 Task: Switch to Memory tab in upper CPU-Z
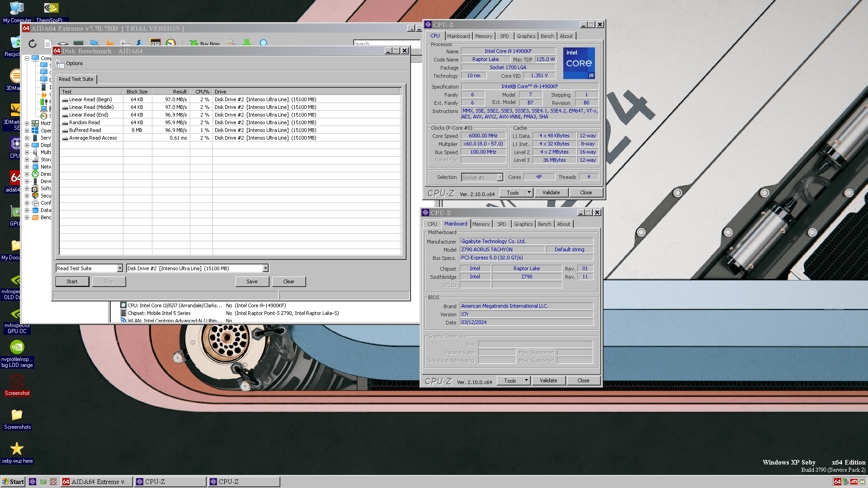click(x=483, y=36)
